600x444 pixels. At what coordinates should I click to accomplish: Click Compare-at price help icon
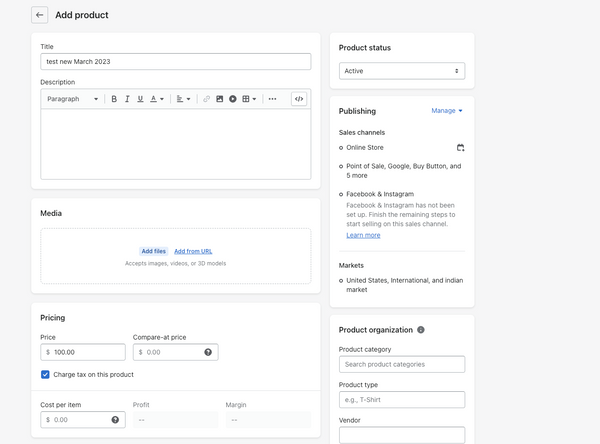click(208, 352)
